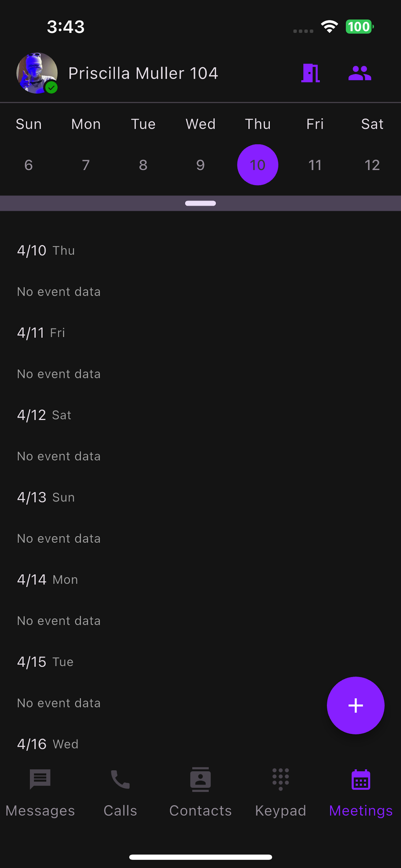Select Monday the 7th in the calendar
The height and width of the screenshot is (868, 401).
coord(86,165)
